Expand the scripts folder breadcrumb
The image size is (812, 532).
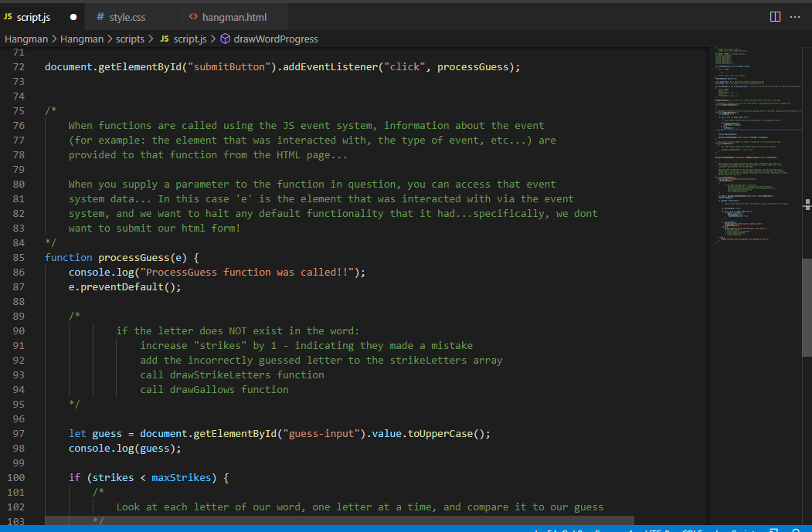click(x=130, y=39)
